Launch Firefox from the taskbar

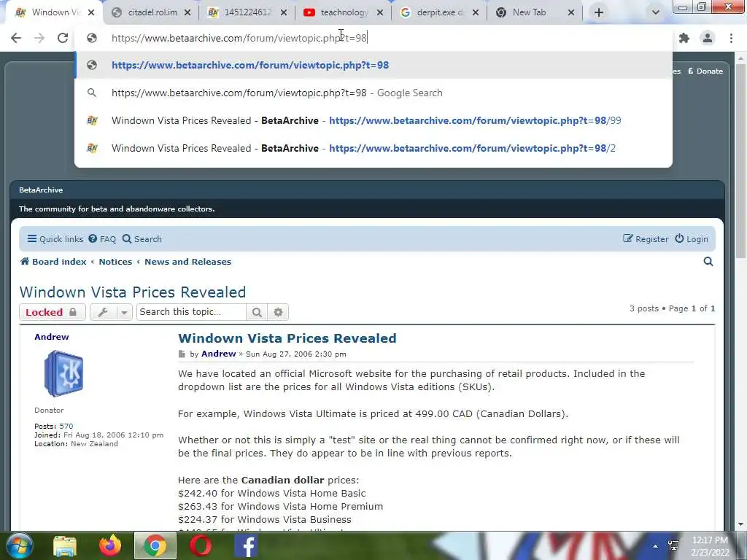click(110, 545)
